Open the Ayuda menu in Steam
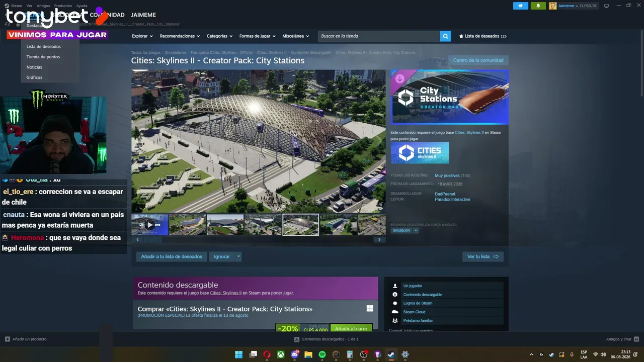This screenshot has height=362, width=644. tap(82, 6)
